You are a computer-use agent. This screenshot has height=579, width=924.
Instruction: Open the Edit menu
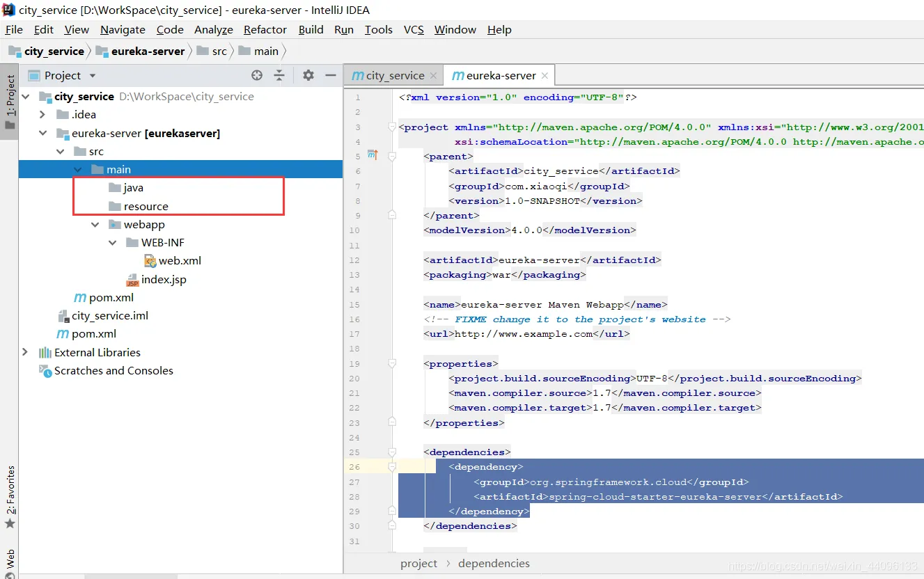[43, 29]
